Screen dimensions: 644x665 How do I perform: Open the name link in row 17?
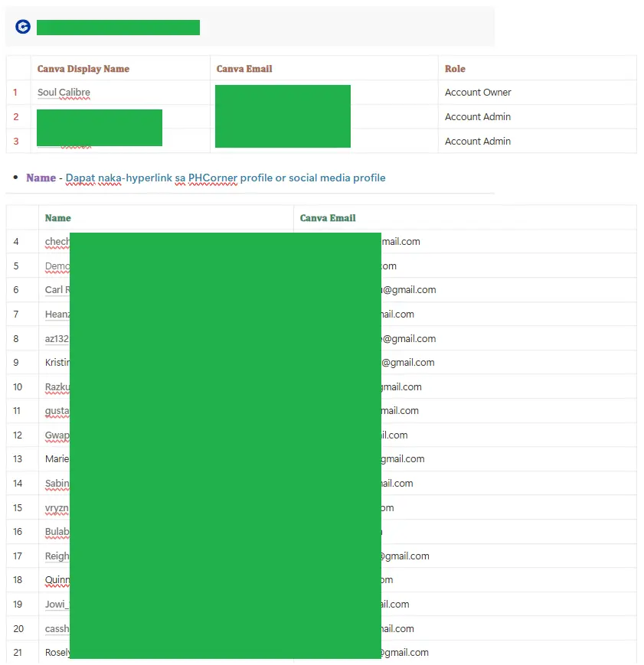[57, 556]
